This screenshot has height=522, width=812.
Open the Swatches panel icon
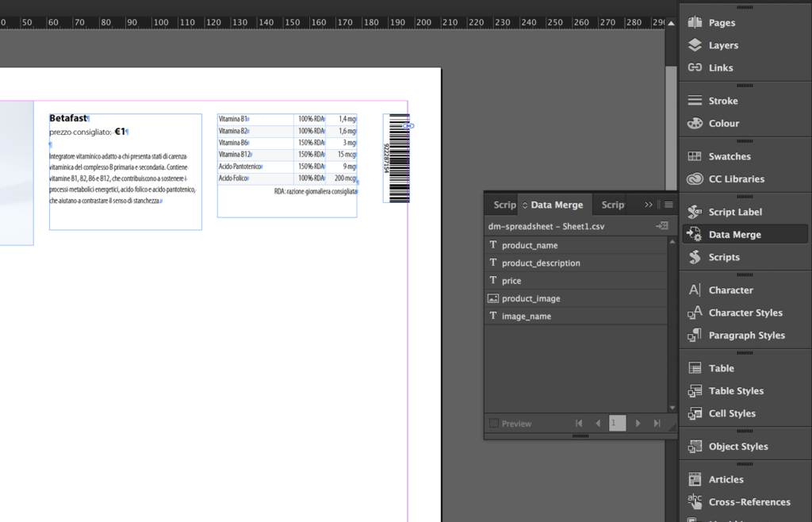pyautogui.click(x=695, y=155)
